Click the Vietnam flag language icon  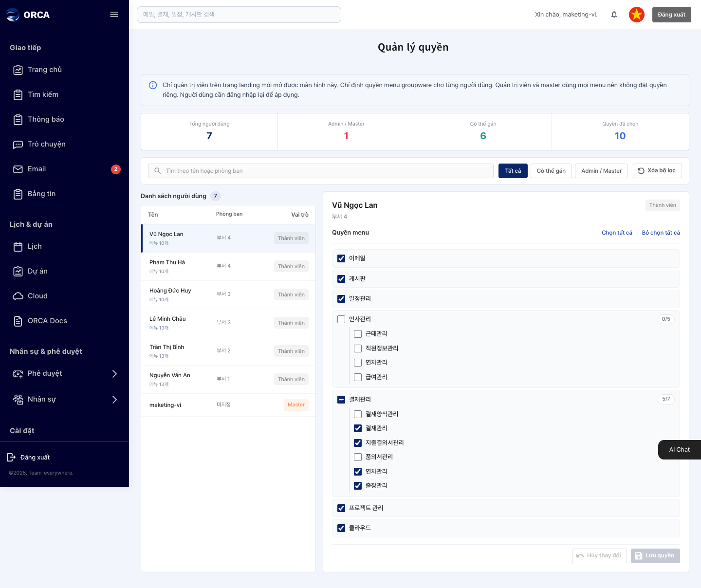(x=636, y=15)
